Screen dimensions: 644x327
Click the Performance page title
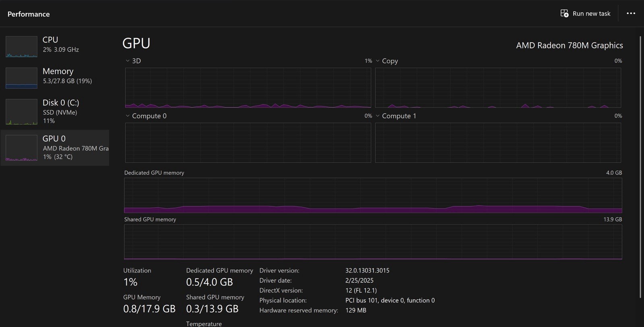tap(29, 14)
